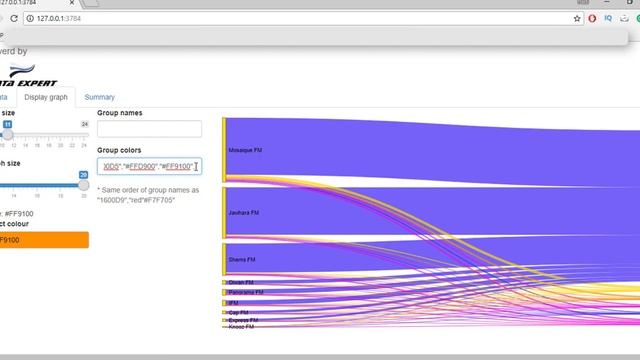Adjust the font size slider handle at 11
640x360 pixels.
(x=7, y=135)
